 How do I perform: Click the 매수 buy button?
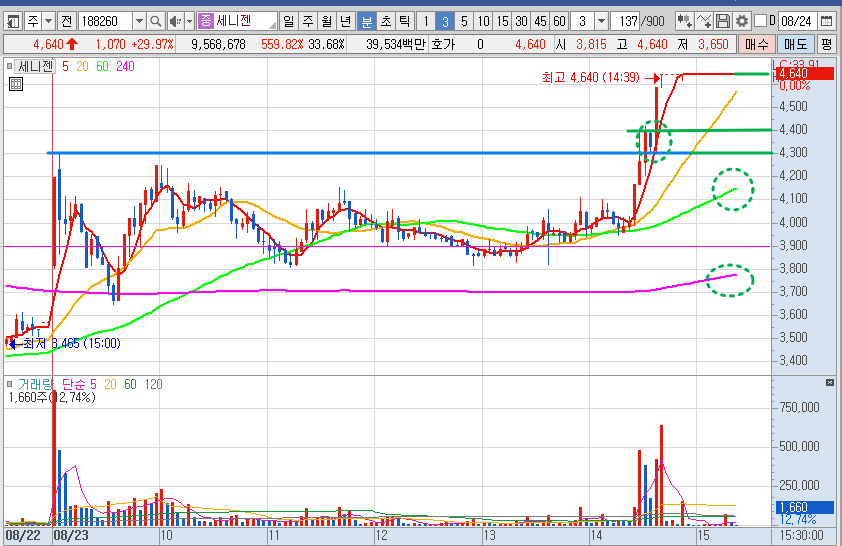757,44
